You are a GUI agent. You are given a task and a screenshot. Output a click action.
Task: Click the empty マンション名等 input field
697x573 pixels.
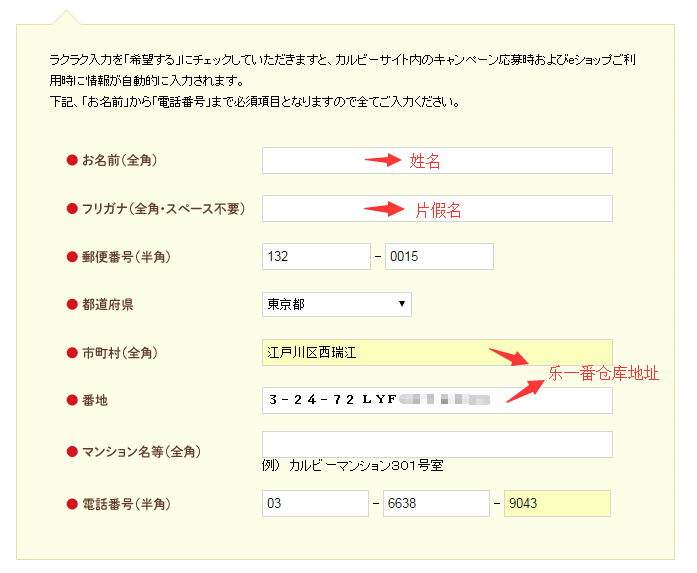[436, 444]
